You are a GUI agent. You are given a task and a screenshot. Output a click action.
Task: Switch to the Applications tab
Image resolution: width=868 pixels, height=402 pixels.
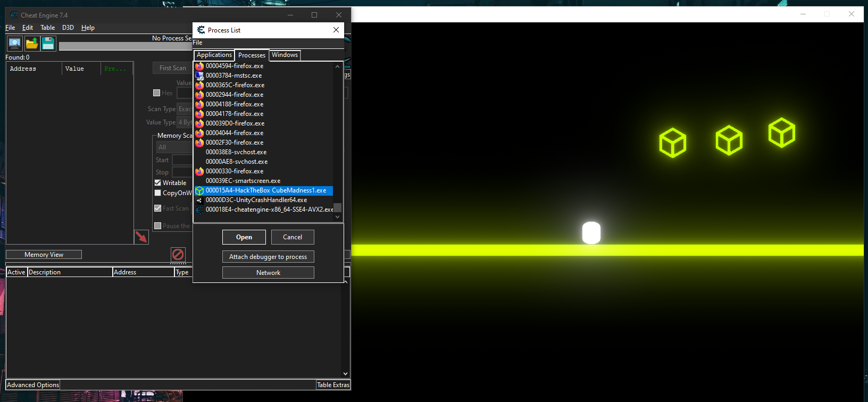[x=214, y=55]
